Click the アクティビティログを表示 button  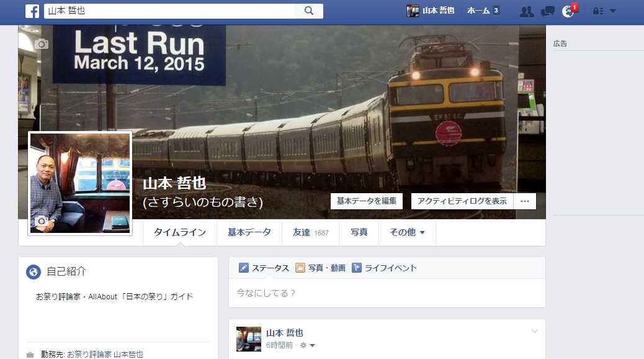click(x=462, y=201)
